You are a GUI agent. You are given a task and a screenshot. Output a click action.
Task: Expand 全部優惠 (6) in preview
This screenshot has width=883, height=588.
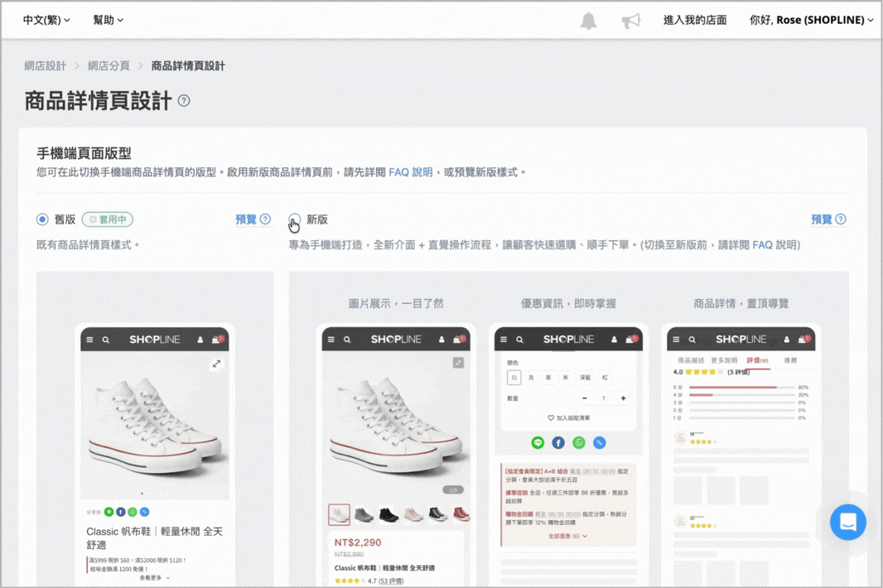pyautogui.click(x=567, y=536)
